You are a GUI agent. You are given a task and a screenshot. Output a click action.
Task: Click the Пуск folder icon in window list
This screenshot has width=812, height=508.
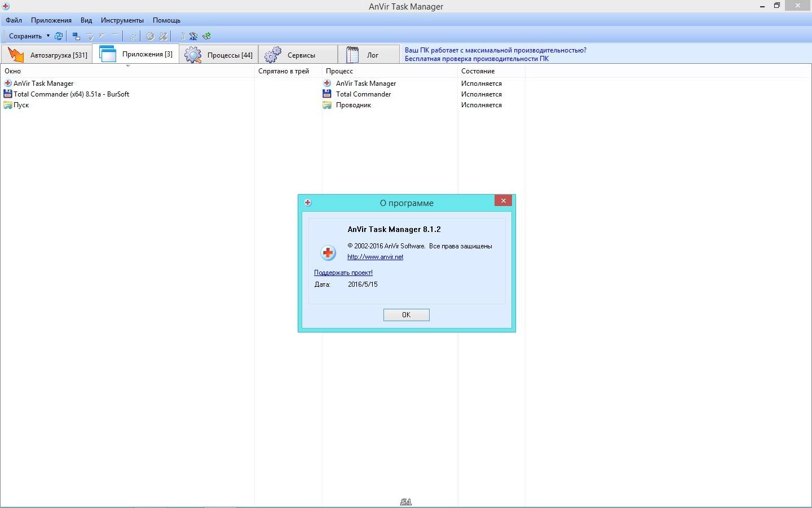click(8, 105)
